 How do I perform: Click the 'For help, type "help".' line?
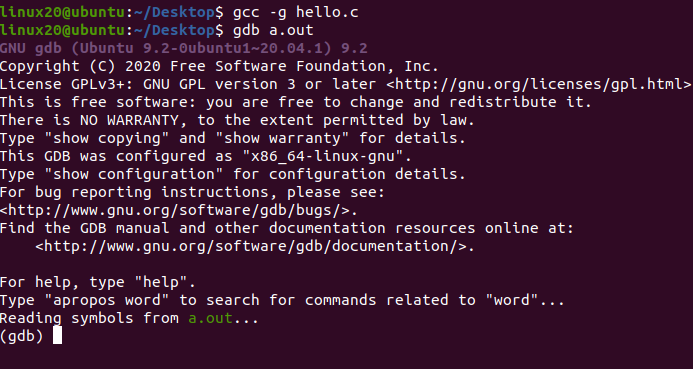[x=98, y=282]
